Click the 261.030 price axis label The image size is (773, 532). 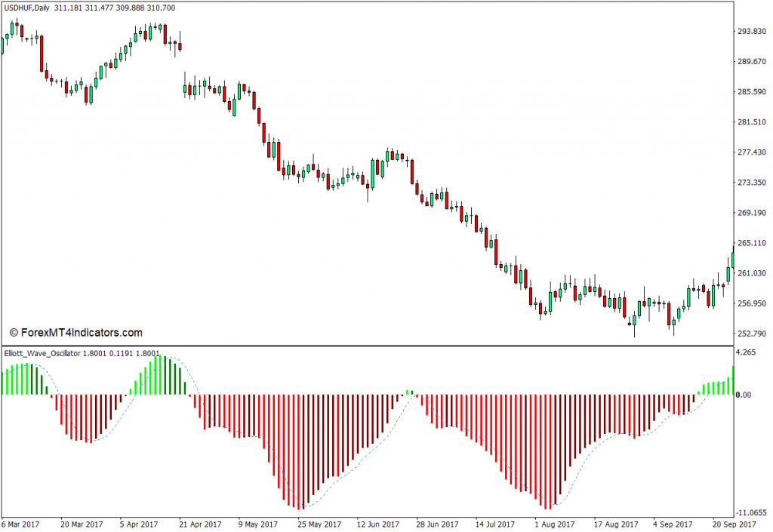click(x=752, y=273)
